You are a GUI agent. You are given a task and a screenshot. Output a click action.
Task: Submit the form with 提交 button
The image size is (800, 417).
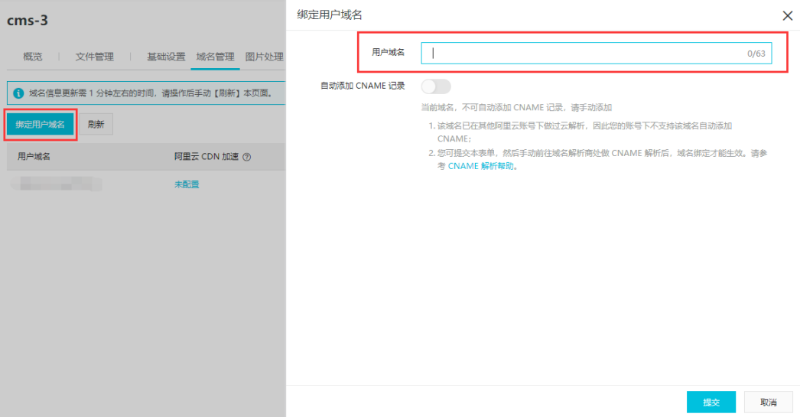pyautogui.click(x=711, y=401)
